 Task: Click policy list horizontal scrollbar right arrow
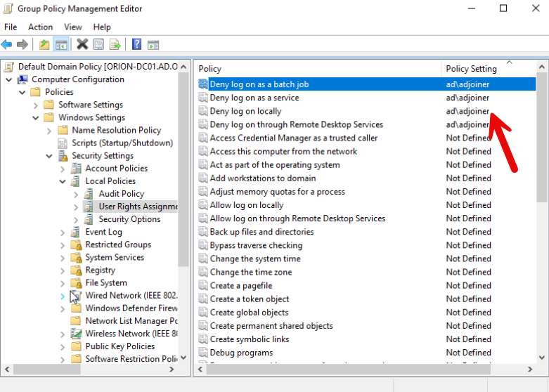coord(530,369)
